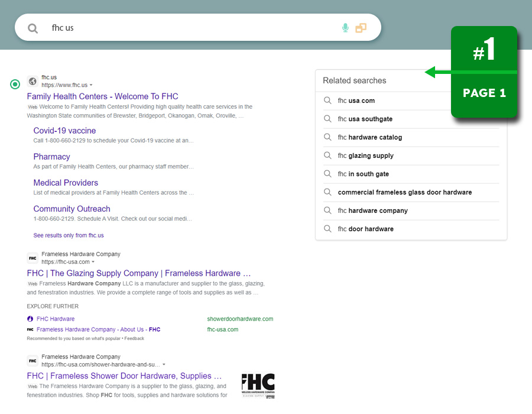
Task: Click magnifier icon next to fhc glazing supply
Action: tap(327, 156)
